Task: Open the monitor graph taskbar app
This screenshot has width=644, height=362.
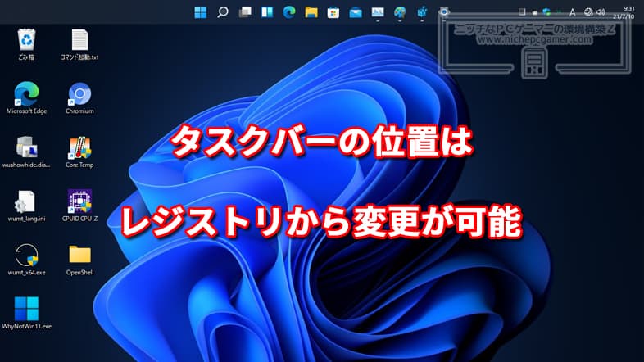Action: [x=378, y=12]
